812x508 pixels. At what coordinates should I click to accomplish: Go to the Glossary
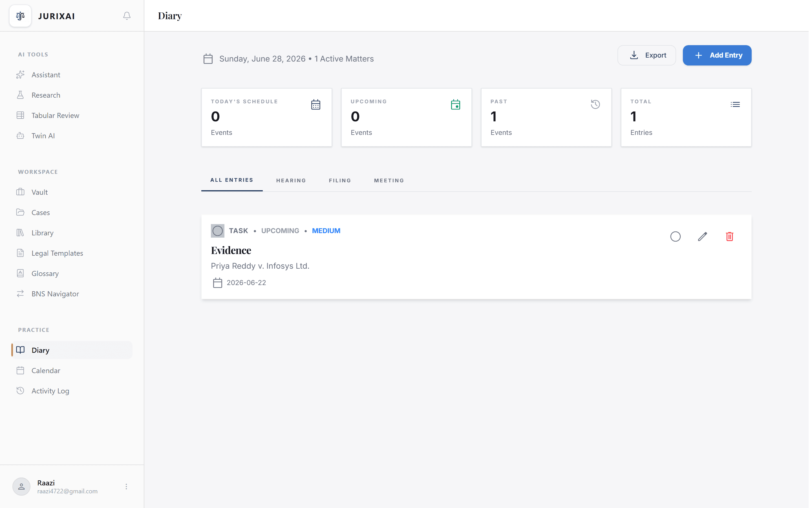pos(72,273)
